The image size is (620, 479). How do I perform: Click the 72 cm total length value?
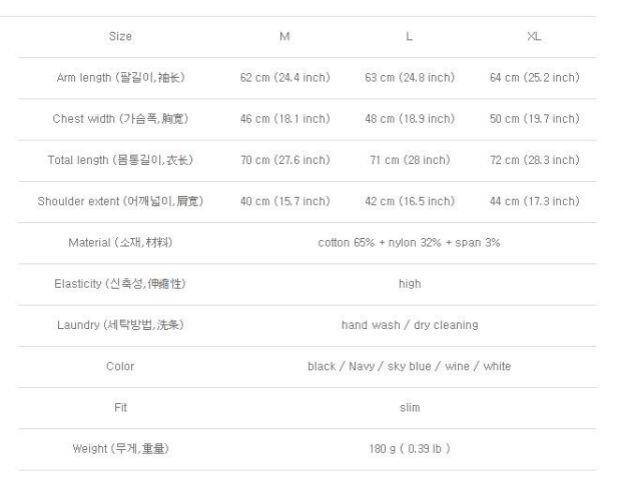[x=534, y=160]
